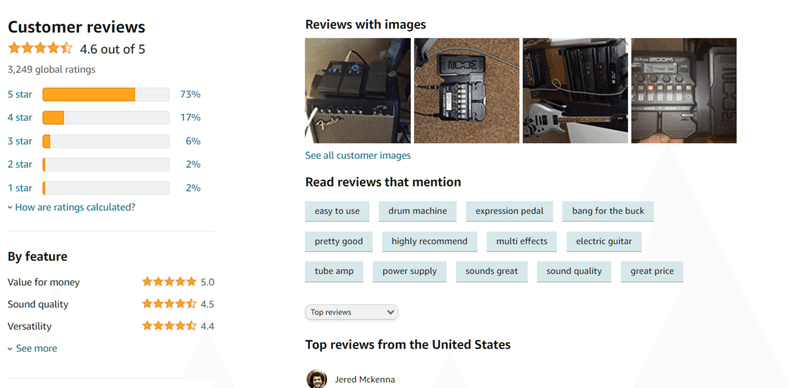The width and height of the screenshot is (800, 388).
Task: Click the 2 star histogram bar
Action: 106,164
